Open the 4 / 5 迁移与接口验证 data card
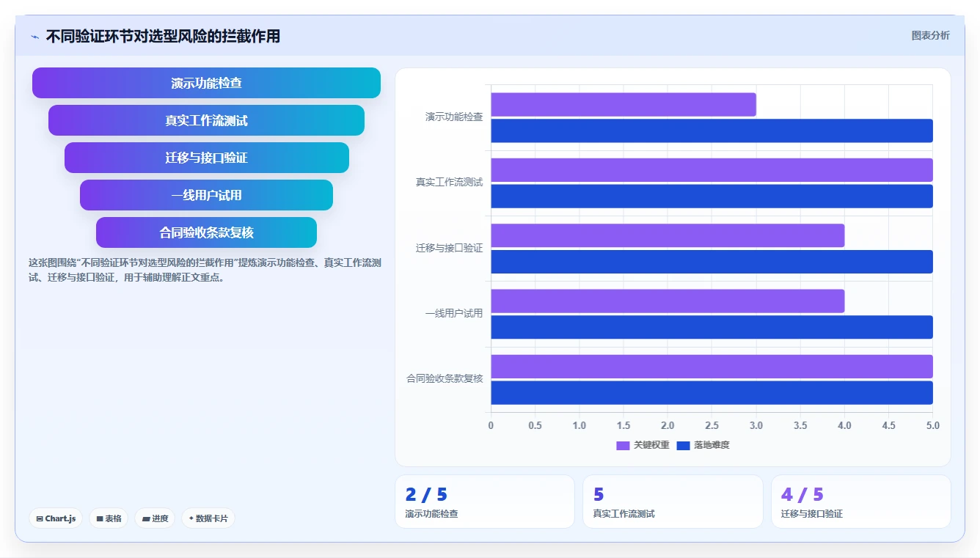The width and height of the screenshot is (980, 558). click(x=860, y=502)
